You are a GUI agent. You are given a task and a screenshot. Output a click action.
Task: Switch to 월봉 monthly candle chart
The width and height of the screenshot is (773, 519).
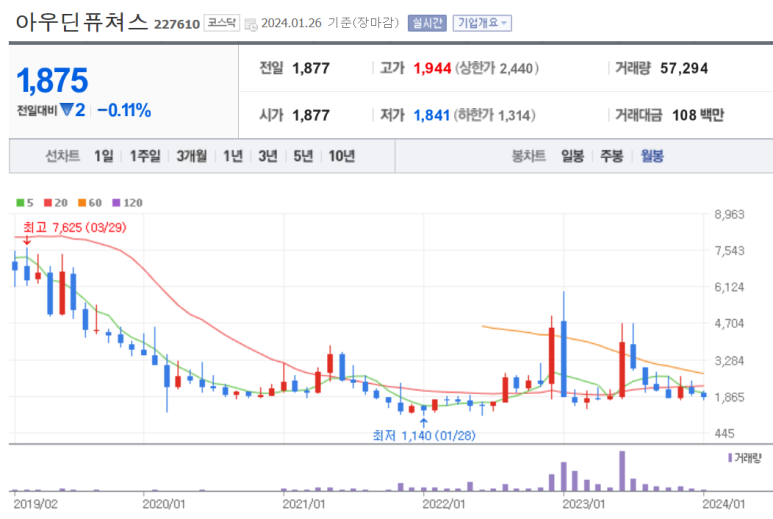tap(652, 156)
